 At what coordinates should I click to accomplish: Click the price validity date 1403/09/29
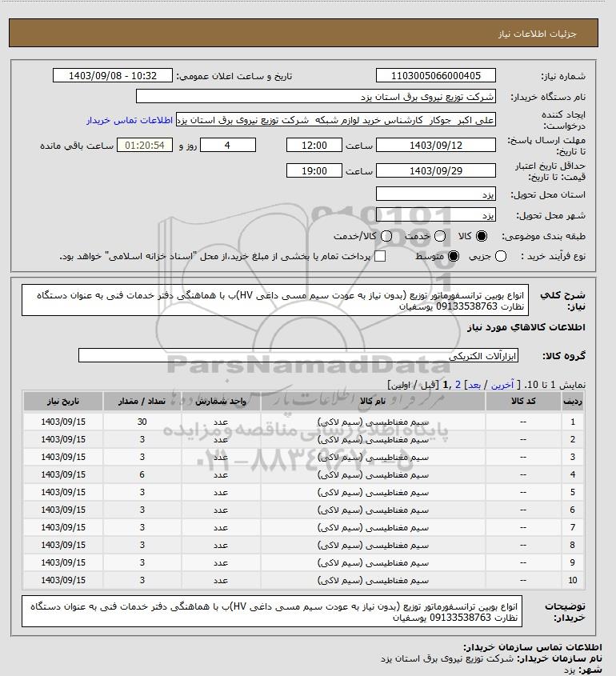click(436, 170)
